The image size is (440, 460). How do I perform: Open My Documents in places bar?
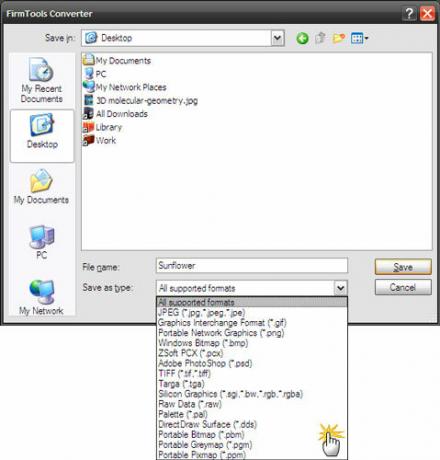(x=41, y=187)
